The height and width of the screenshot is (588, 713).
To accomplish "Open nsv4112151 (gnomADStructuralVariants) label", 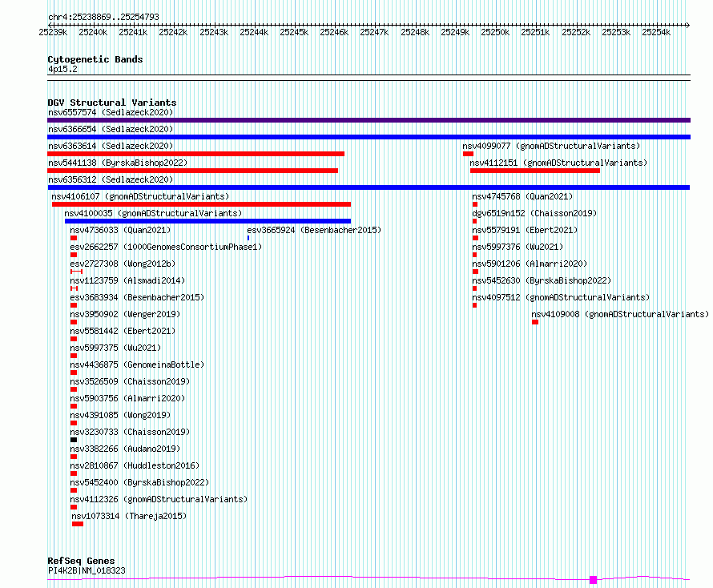I will click(558, 163).
